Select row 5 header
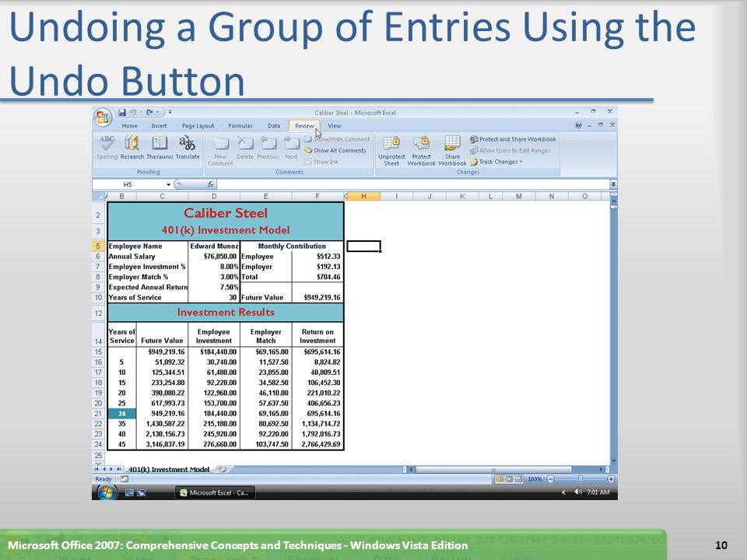 point(98,247)
